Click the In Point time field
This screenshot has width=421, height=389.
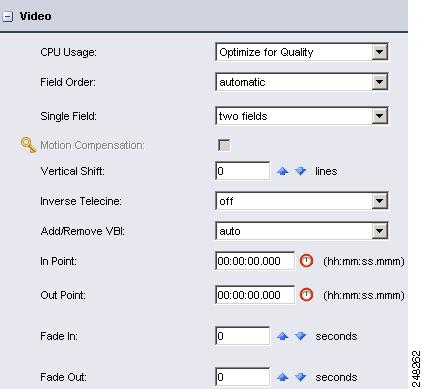point(255,261)
